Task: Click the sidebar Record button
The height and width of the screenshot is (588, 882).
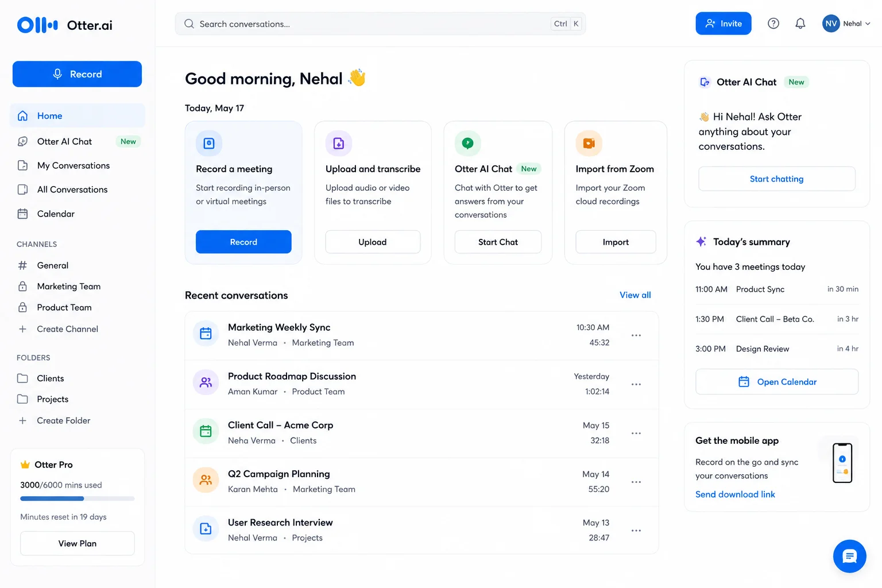Action: [77, 74]
